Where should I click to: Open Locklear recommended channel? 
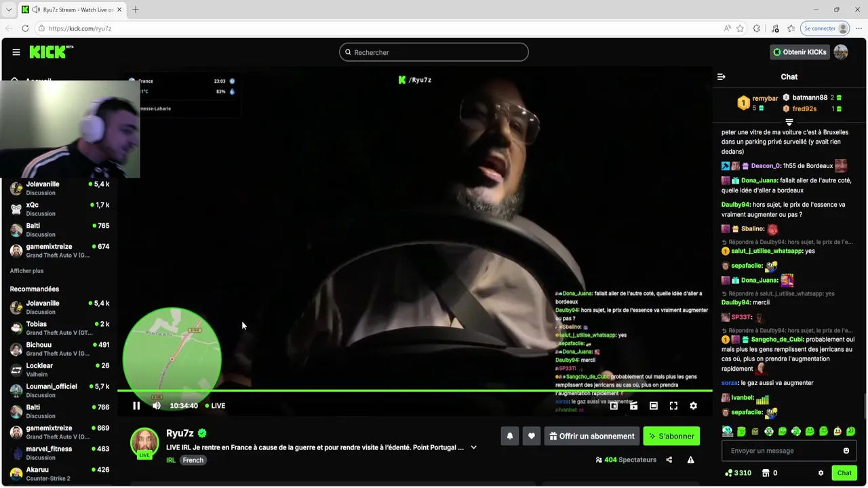[60, 369]
